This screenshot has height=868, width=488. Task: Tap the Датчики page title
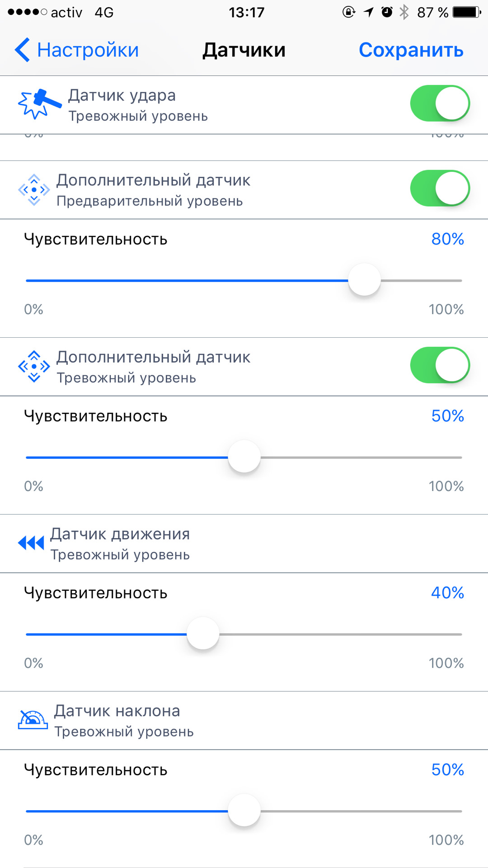click(x=244, y=50)
